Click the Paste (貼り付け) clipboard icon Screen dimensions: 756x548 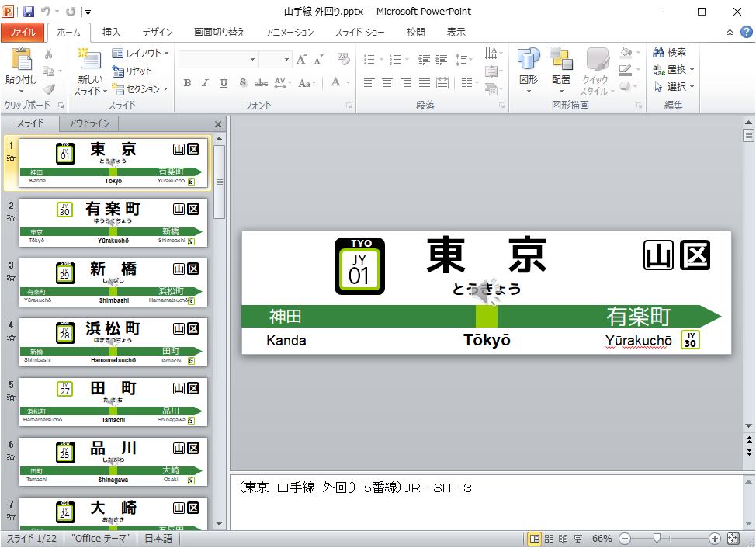[21, 59]
